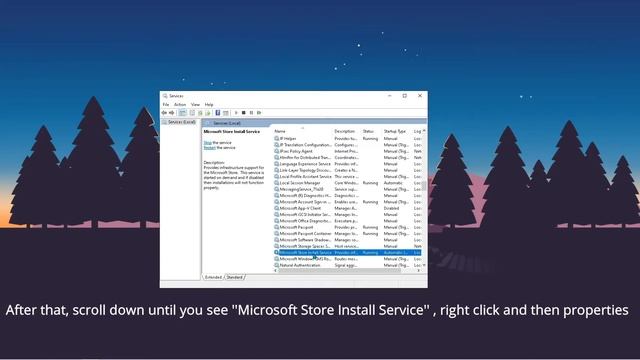
Task: Sort by the Startup Type column header
Action: (x=396, y=131)
